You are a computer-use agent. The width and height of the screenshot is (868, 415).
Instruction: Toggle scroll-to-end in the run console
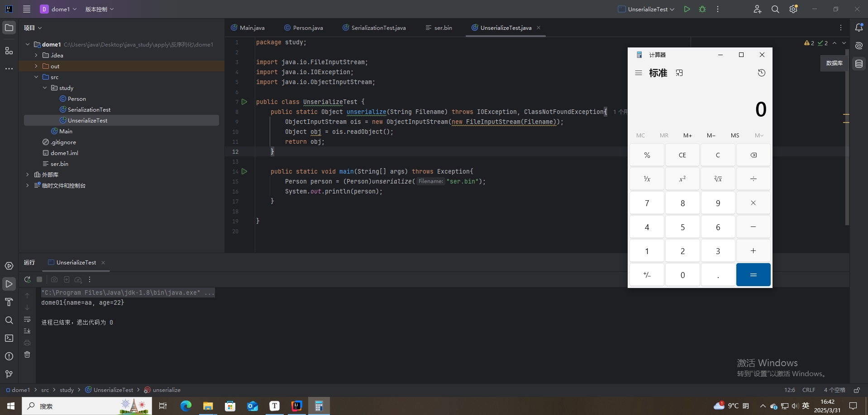27,331
